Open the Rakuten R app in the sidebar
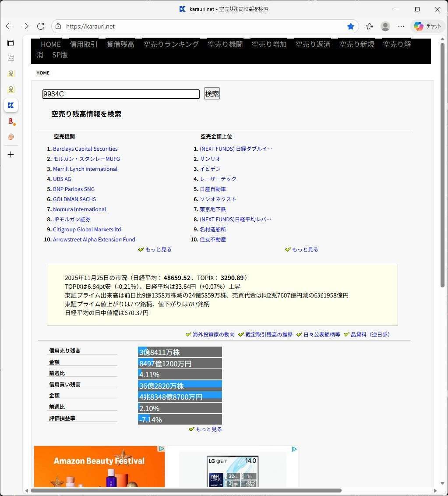This screenshot has width=448, height=496. [11, 121]
